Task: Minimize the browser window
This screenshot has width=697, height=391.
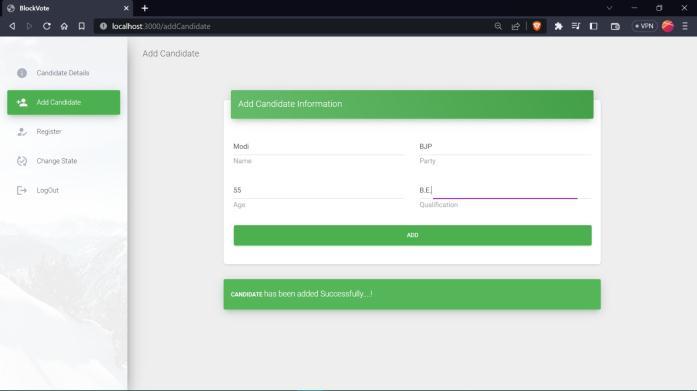Action: point(634,8)
